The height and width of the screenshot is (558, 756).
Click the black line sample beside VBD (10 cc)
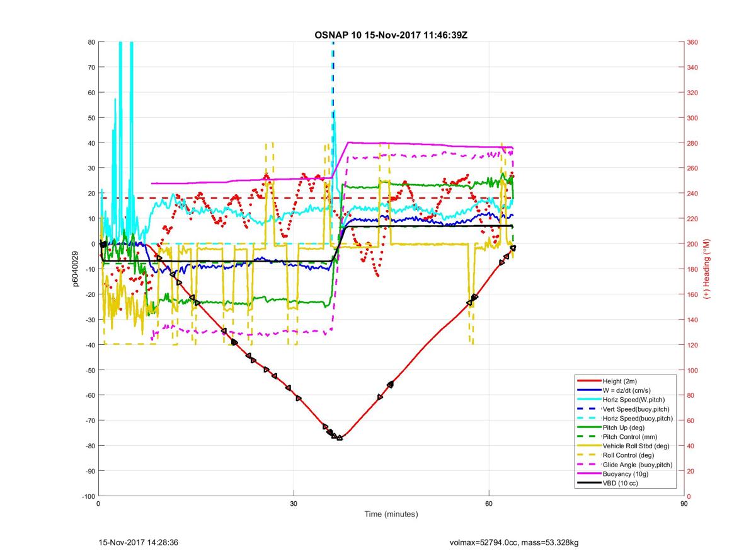click(x=588, y=483)
